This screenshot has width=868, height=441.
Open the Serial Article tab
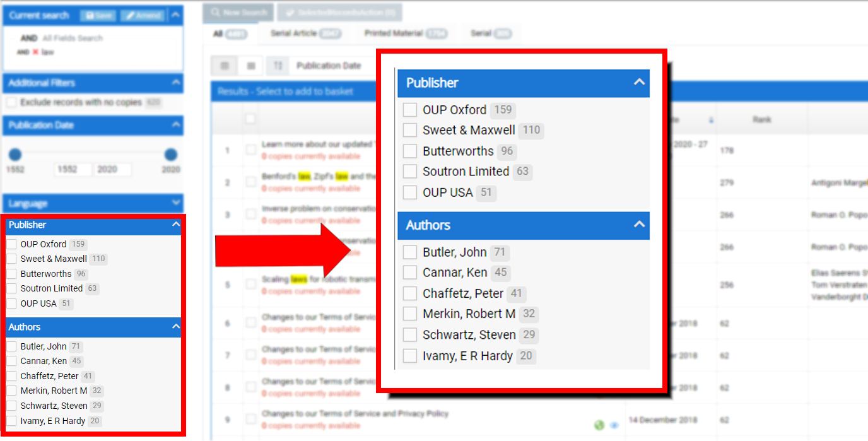click(x=306, y=33)
